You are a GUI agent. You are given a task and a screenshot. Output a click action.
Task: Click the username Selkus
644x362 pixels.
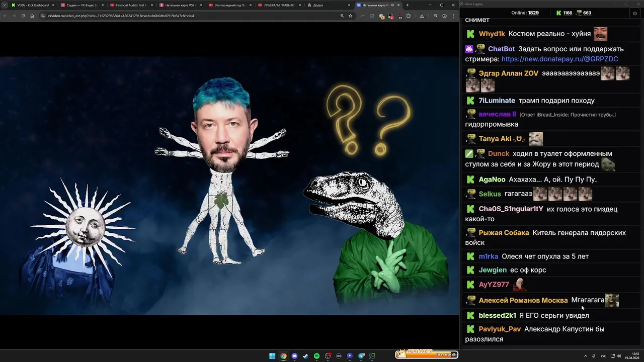(490, 194)
